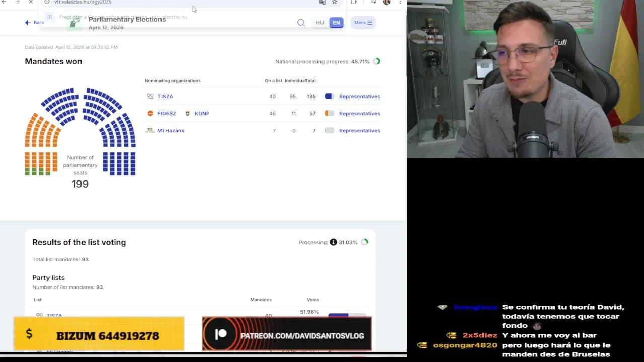The height and width of the screenshot is (362, 644).
Task: Click the Party lists heading
Action: [48, 277]
